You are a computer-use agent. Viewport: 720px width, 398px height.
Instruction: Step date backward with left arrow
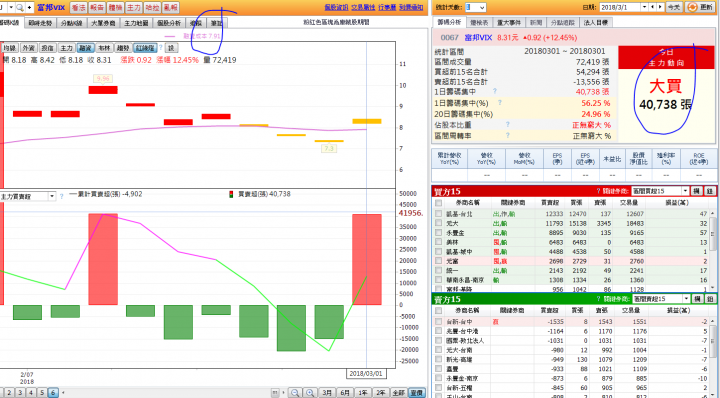pyautogui.click(x=653, y=7)
